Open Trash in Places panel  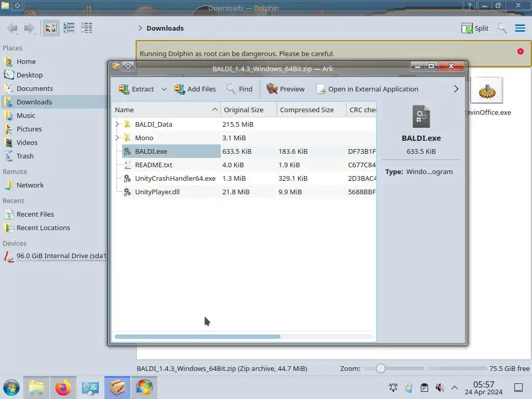(54, 156)
